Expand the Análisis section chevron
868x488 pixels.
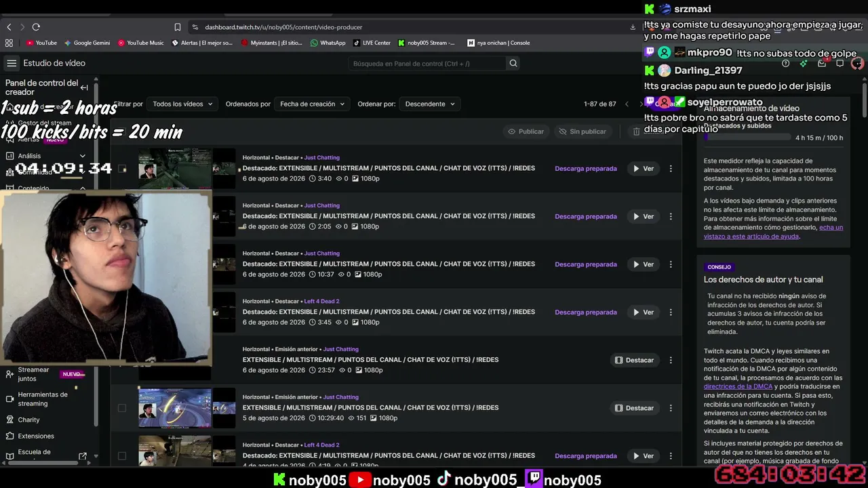pos(83,156)
